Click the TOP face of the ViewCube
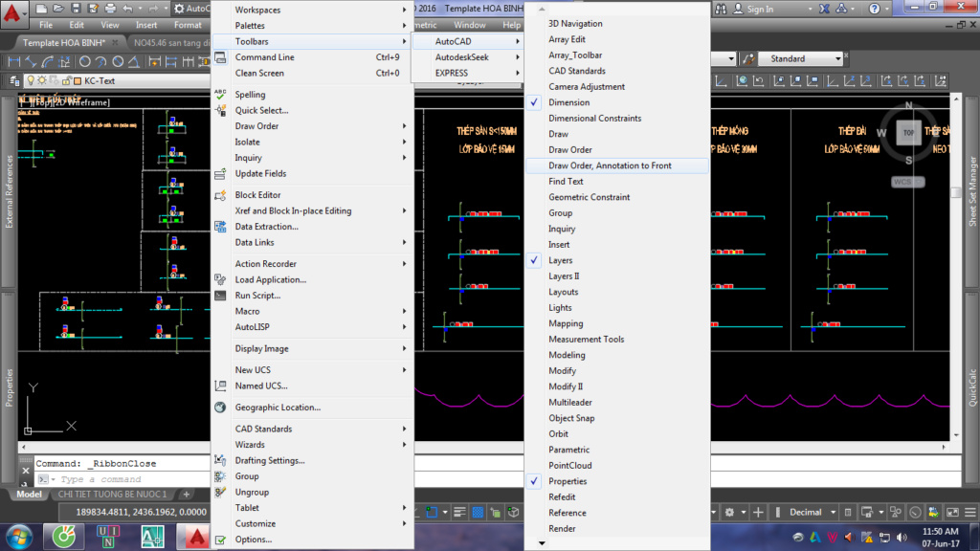This screenshot has width=980, height=551. coord(909,132)
